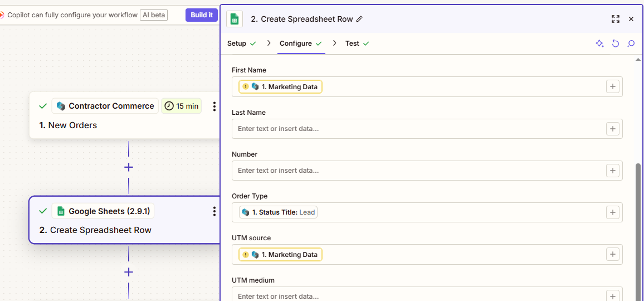Screen dimensions: 644x301
Task: Click the 15 min polling interval badge
Action: pyautogui.click(x=182, y=106)
